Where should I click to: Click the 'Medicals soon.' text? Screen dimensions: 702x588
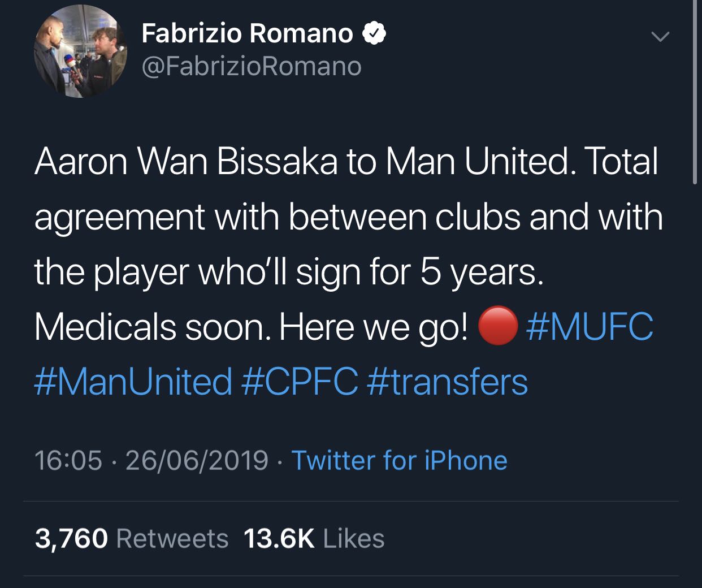[153, 327]
